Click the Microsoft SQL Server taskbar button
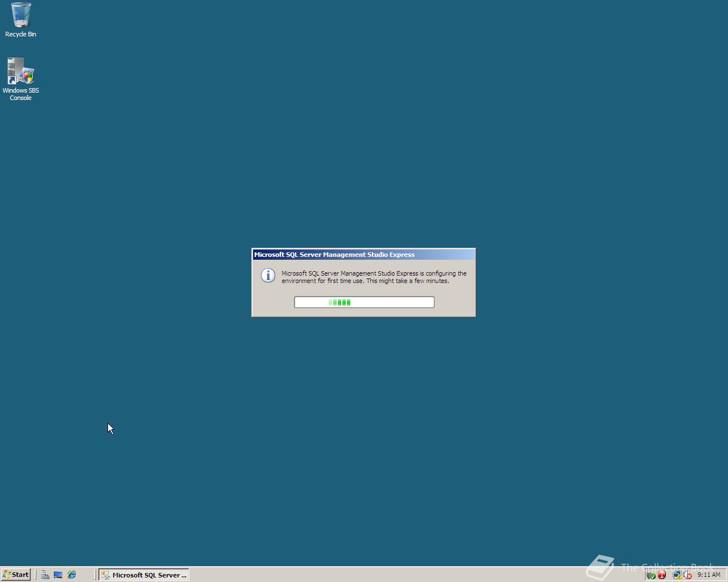The width and height of the screenshot is (728, 582). 144,575
